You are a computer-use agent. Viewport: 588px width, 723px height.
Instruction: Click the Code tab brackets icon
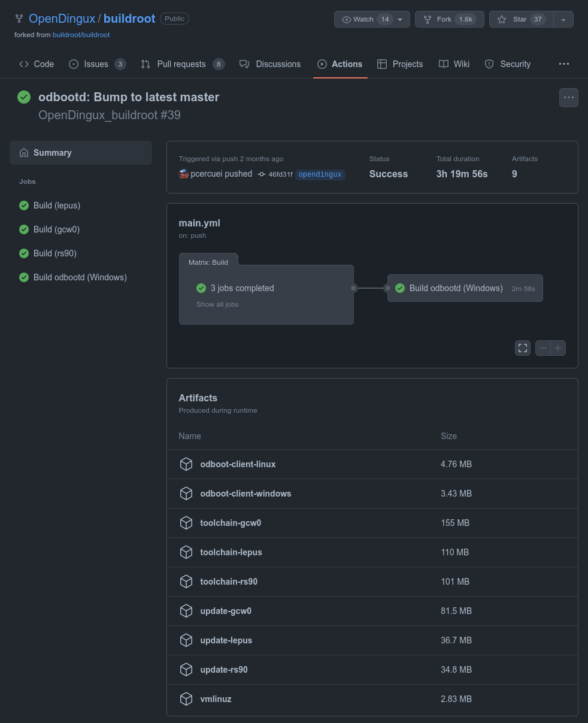[x=24, y=64]
